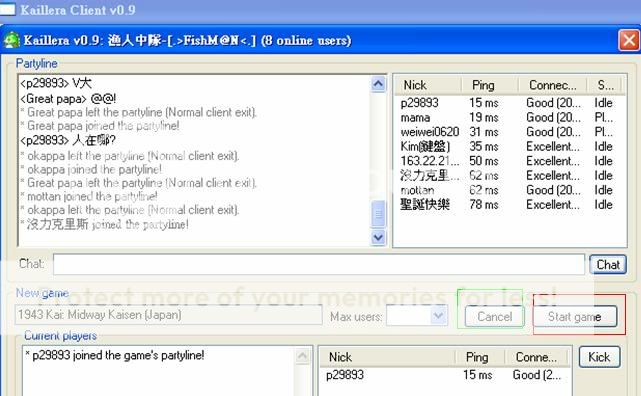Open the Max users dropdown
Viewport: 641px width, 396px height.
point(439,315)
